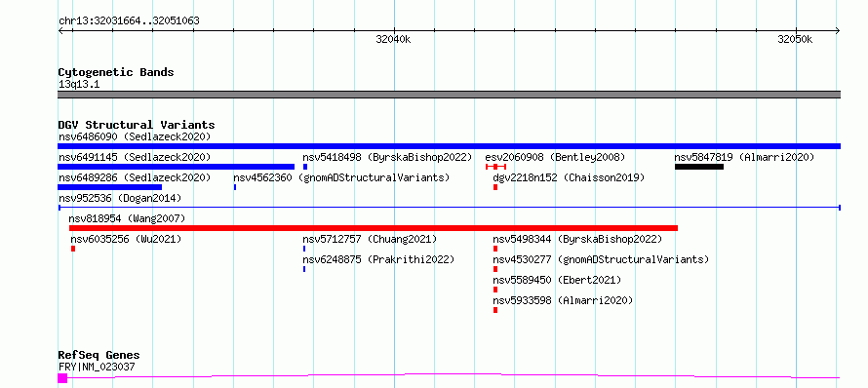Image resolution: width=868 pixels, height=388 pixels.
Task: Click the RefSeq Genes track title
Action: click(99, 356)
